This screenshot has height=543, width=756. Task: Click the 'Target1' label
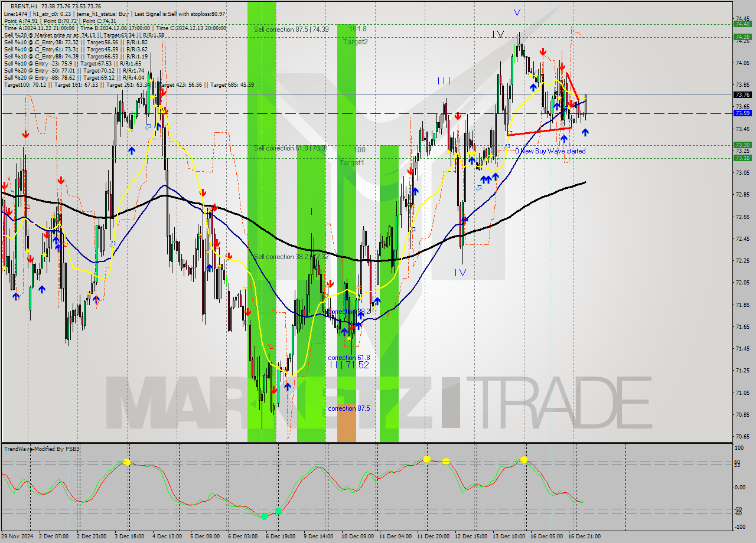tap(352, 162)
